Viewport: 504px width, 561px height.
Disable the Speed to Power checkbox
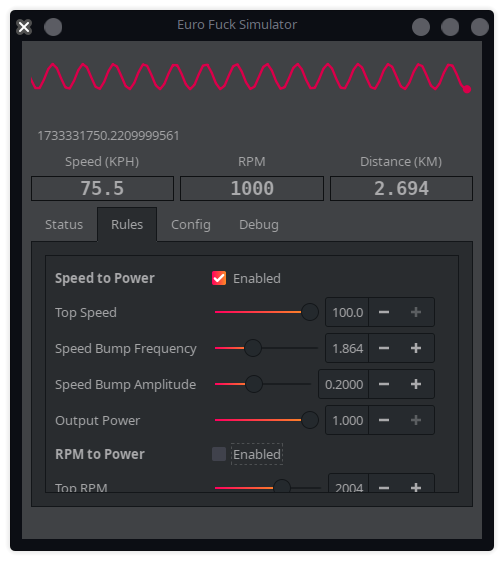[219, 278]
